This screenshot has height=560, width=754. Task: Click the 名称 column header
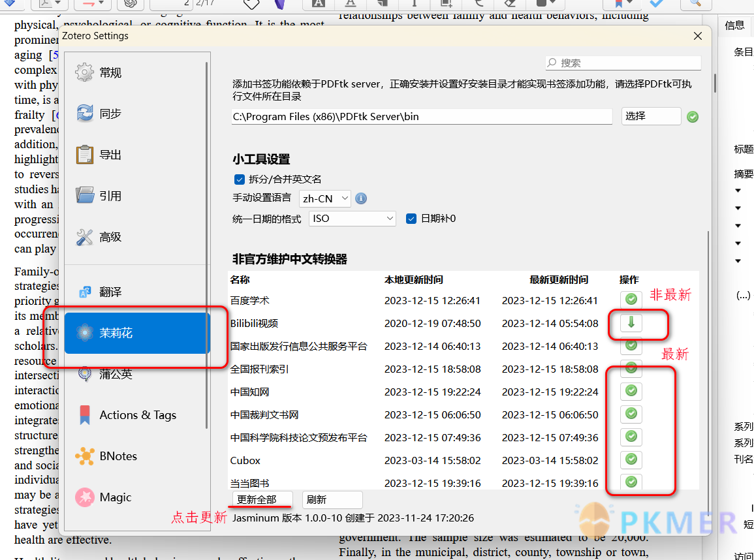[240, 280]
